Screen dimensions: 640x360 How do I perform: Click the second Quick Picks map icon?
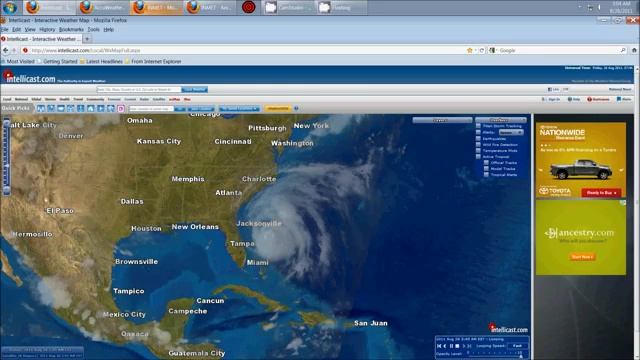click(51, 109)
